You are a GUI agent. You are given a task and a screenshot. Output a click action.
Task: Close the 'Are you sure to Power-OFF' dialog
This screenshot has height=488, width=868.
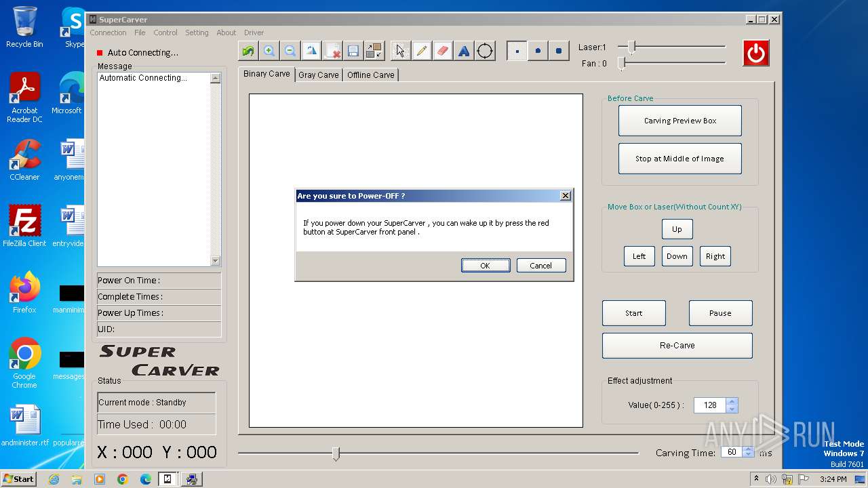tap(566, 196)
